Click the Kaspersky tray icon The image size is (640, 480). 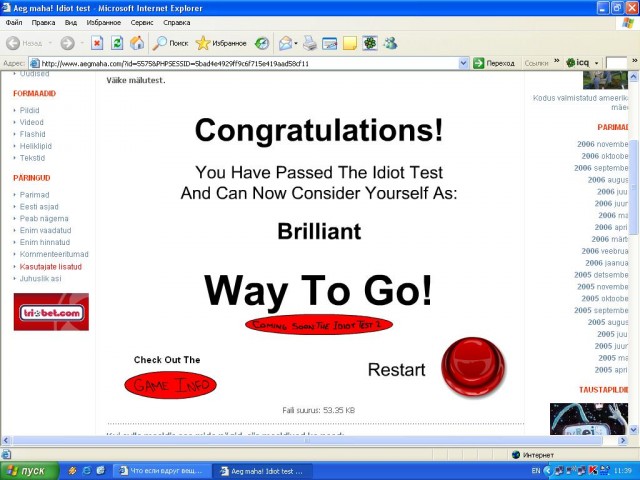[x=593, y=471]
